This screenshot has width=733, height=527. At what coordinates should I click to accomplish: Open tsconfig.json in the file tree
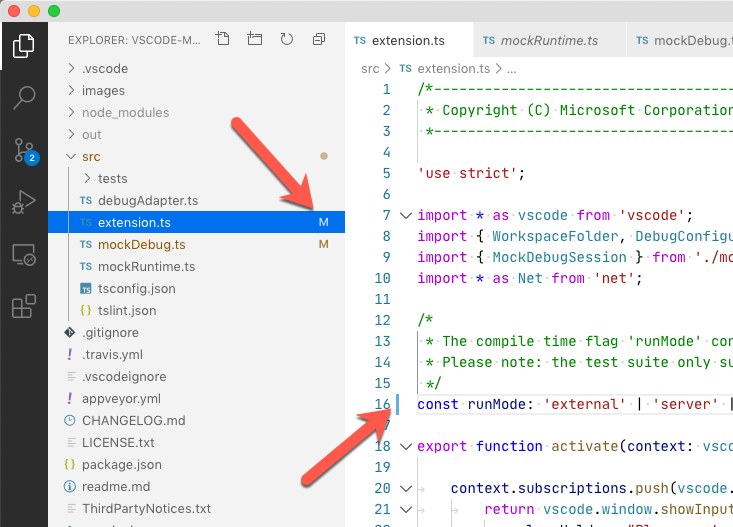[196, 288]
